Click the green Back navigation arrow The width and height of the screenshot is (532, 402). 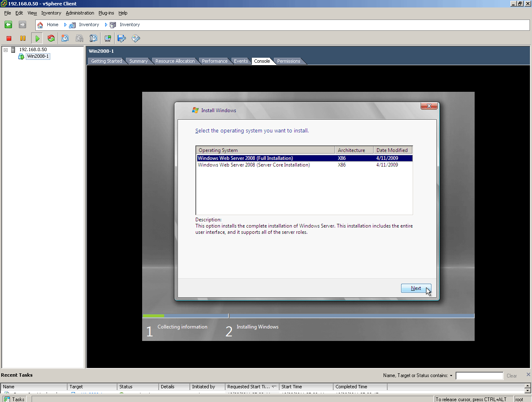tap(8, 25)
